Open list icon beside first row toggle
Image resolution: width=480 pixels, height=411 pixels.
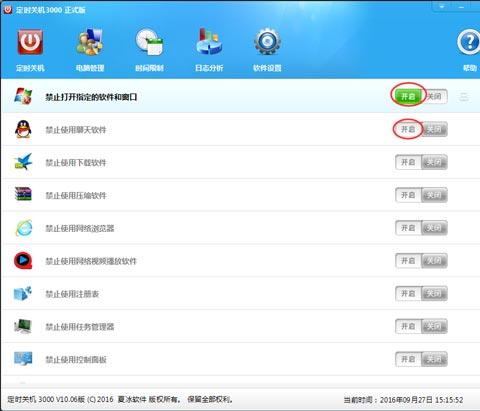464,97
